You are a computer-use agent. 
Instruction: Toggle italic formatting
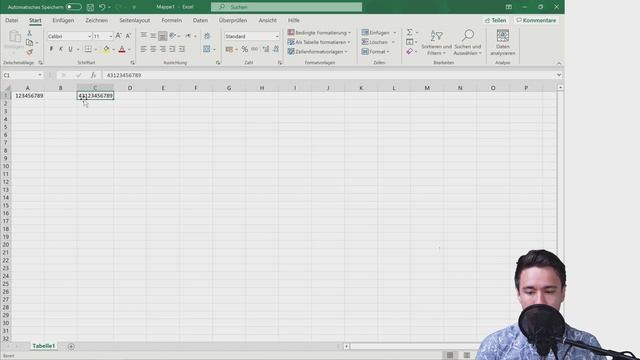click(61, 49)
